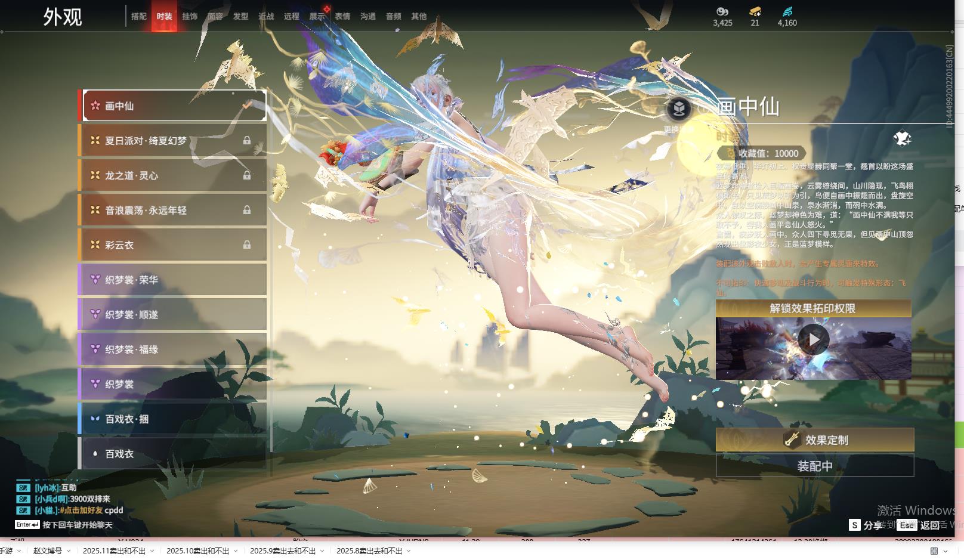The height and width of the screenshot is (560, 964).
Task: Click the chat channel icon beside 小兵d啊
Action: (x=23, y=499)
